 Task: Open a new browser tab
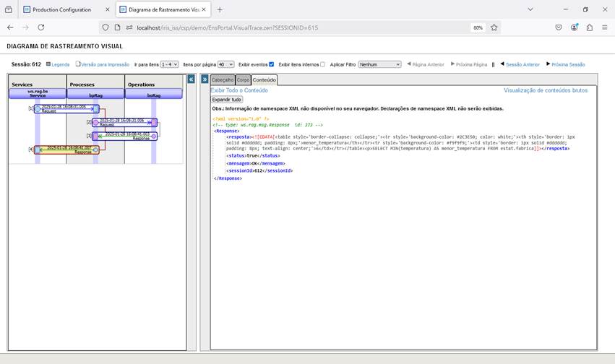click(x=220, y=9)
